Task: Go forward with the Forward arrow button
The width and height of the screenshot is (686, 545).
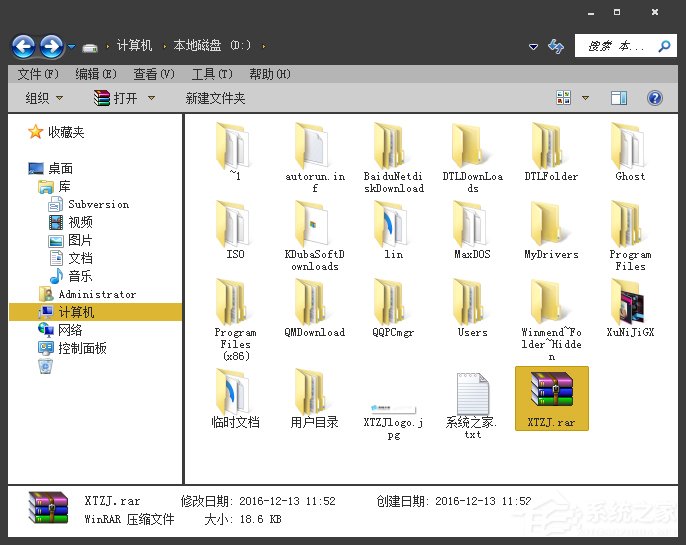Action: click(x=52, y=46)
